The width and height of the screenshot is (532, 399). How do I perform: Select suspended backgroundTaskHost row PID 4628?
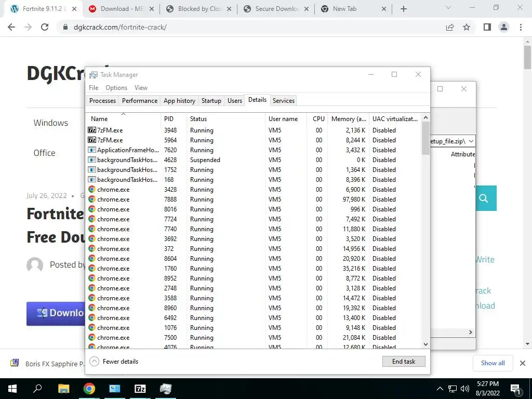point(253,160)
